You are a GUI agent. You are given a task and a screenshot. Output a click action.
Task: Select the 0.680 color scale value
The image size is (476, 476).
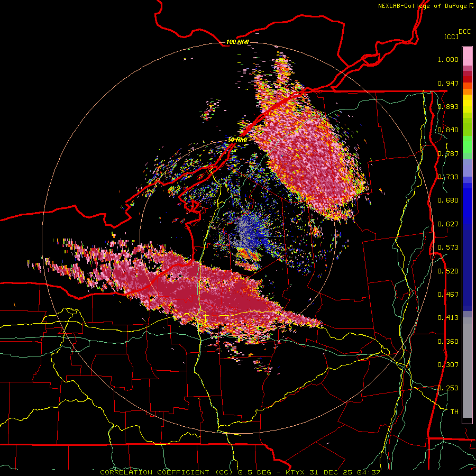tap(448, 200)
